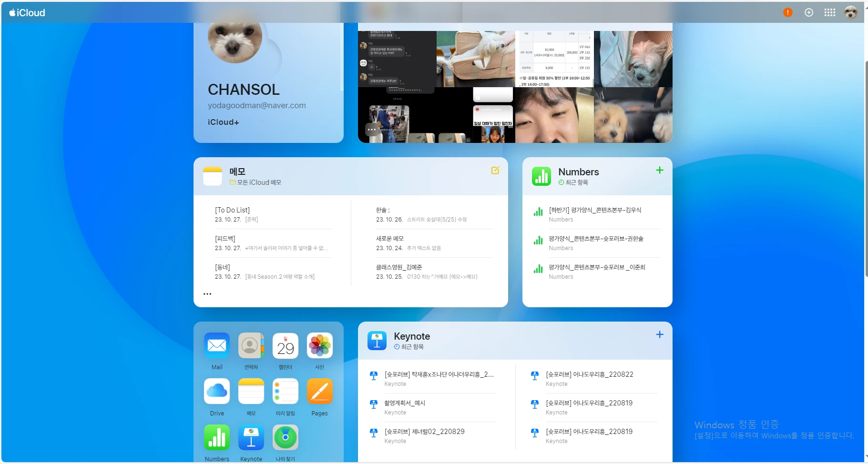Viewport: 868px width, 464px height.
Task: Click the iCloud+ label in profile card
Action: tap(224, 122)
